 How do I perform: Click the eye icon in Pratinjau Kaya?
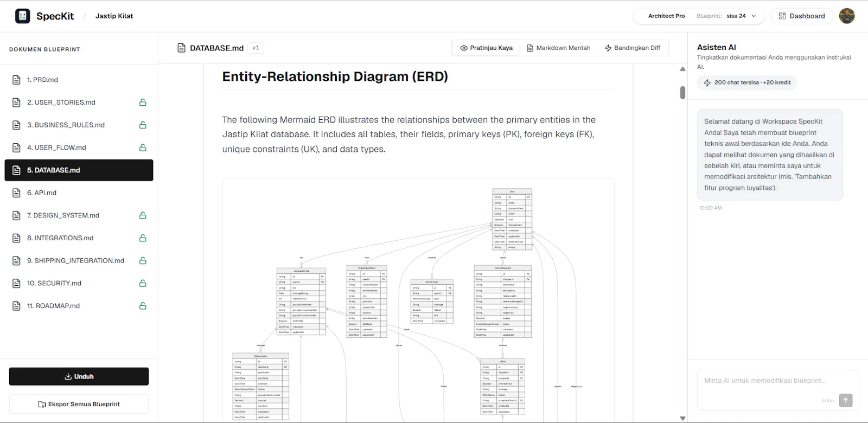464,48
